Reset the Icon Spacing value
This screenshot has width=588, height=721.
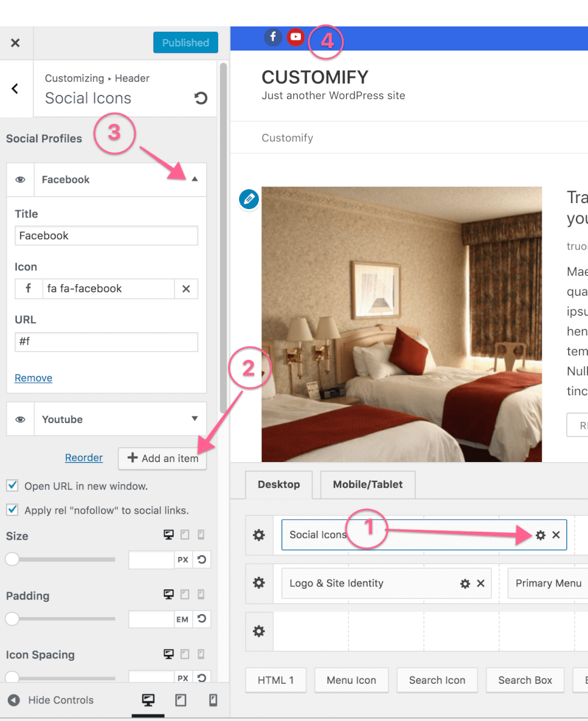click(x=202, y=677)
